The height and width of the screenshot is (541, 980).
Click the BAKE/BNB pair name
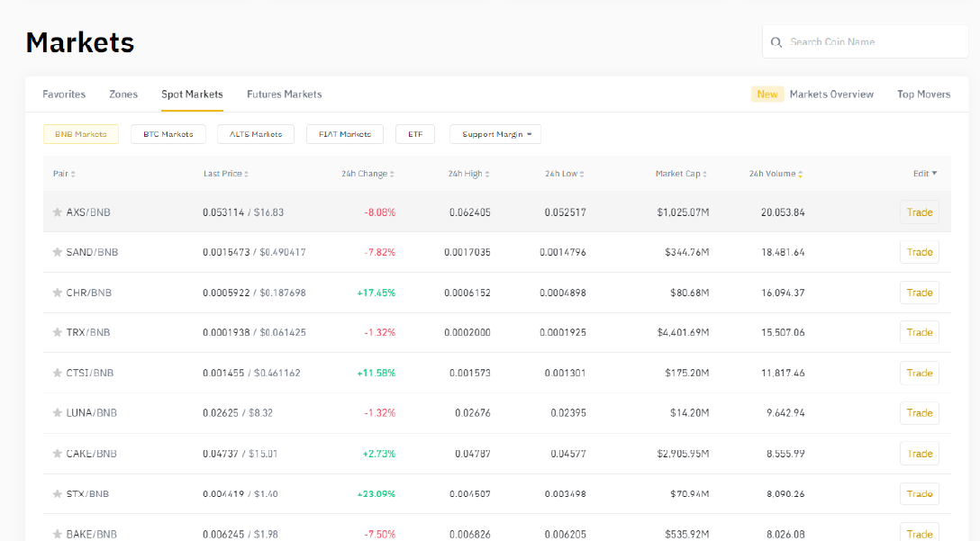click(91, 534)
